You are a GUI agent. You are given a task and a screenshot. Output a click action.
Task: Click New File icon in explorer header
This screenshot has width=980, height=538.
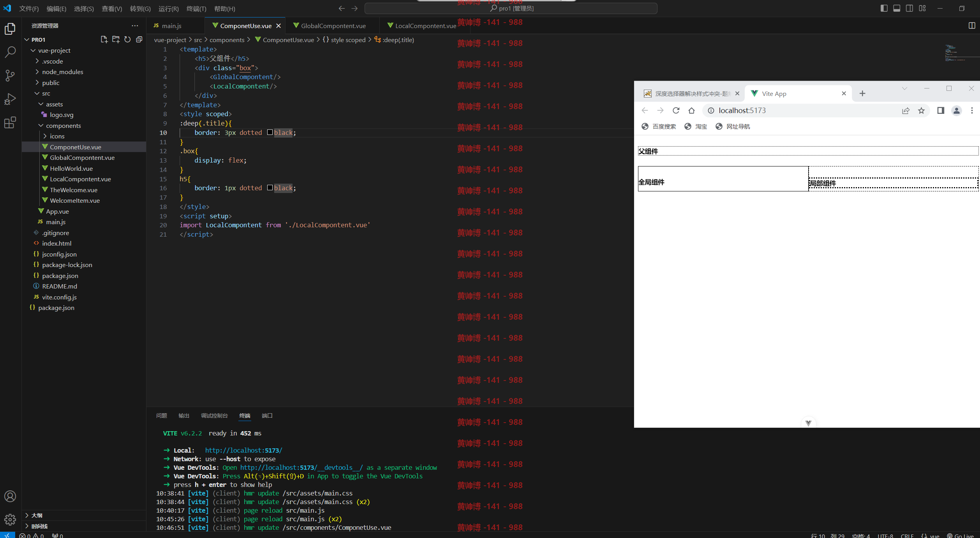[104, 39]
